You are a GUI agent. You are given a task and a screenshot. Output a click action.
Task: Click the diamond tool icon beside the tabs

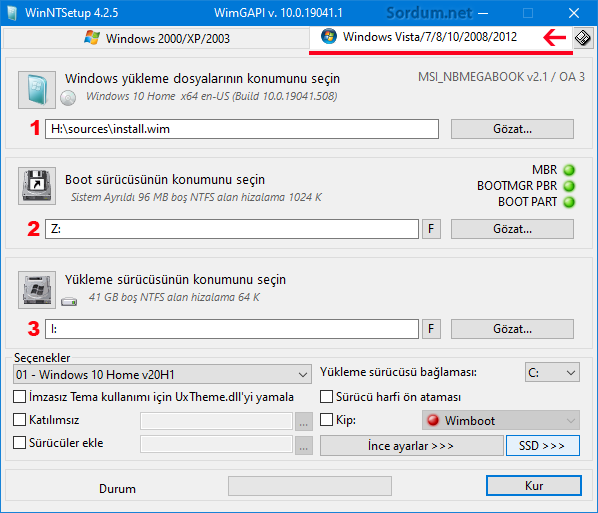point(583,38)
